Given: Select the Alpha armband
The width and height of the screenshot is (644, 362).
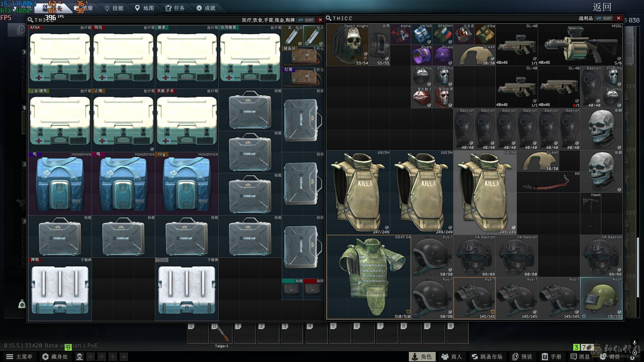Looking at the screenshot, I should [x=400, y=34].
